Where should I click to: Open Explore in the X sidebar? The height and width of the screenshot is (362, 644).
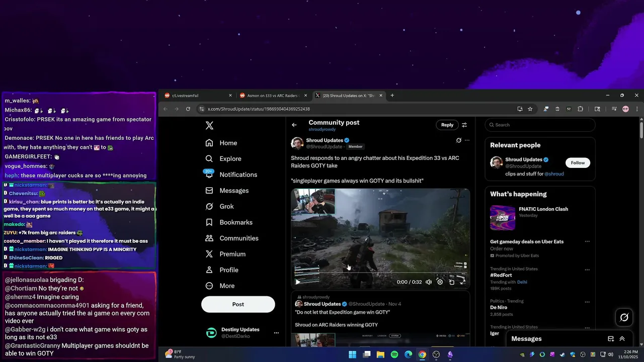(x=223, y=158)
